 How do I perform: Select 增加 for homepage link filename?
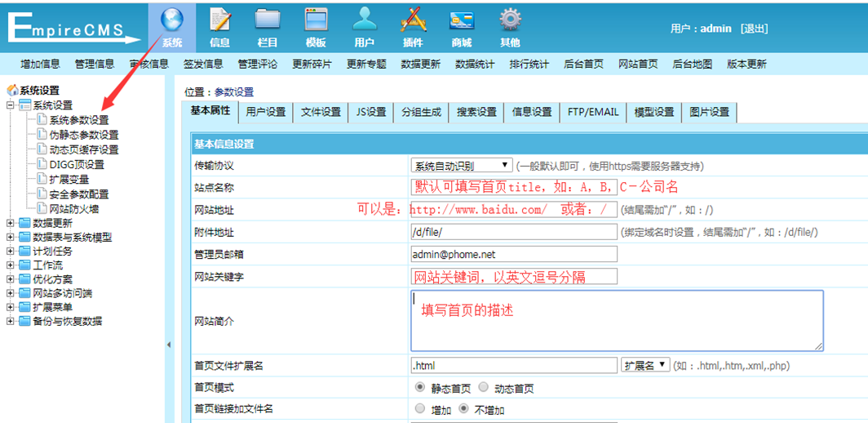420,408
